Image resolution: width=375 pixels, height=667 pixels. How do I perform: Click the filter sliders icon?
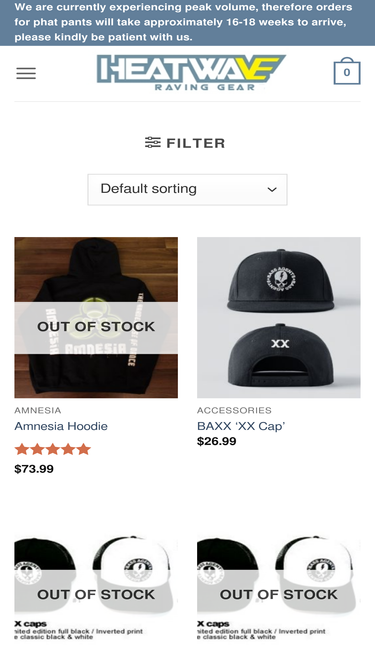point(153,143)
